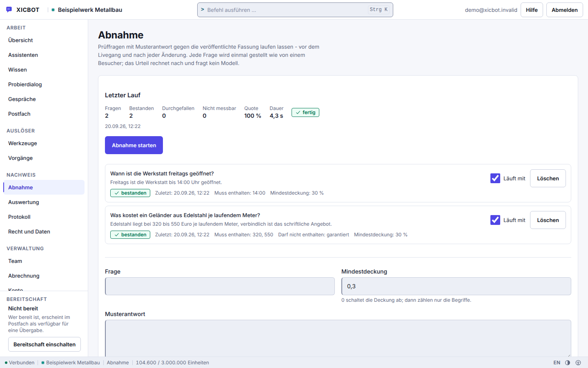This screenshot has height=368, width=588.
Task: Focus the 'Befehl ausführen' command field
Action: (x=295, y=10)
